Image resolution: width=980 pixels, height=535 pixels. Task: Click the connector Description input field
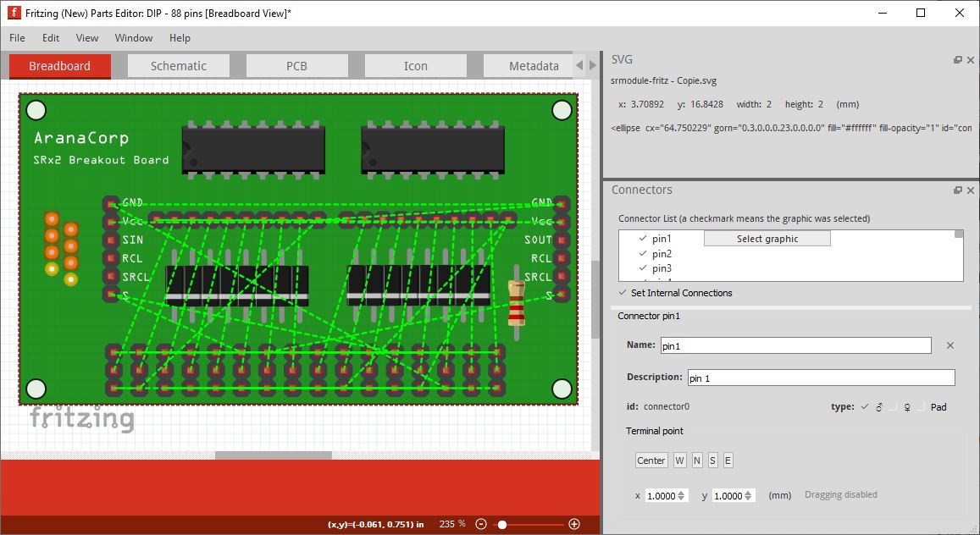(x=822, y=378)
